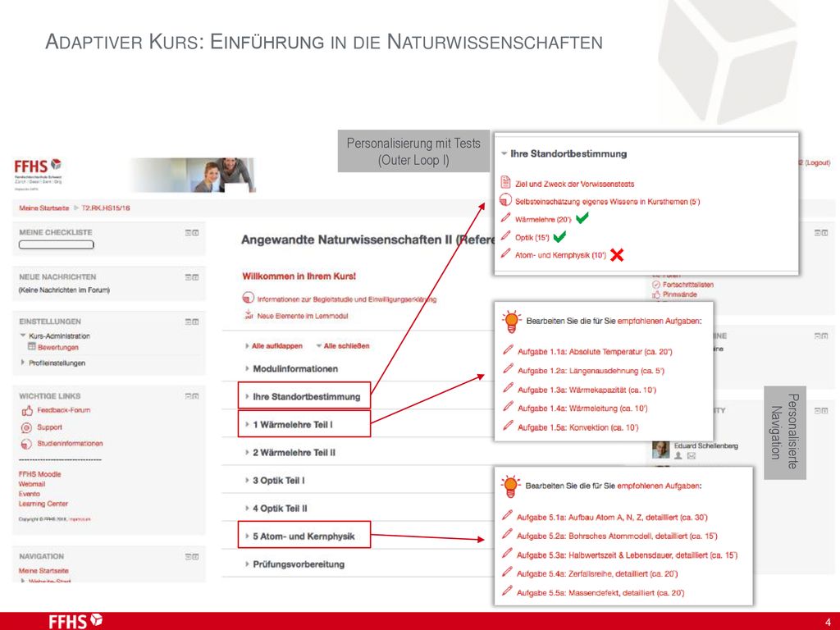Click the pencil icon for Aufgabe 5.3a
This screenshot has height=630, width=840.
click(507, 554)
